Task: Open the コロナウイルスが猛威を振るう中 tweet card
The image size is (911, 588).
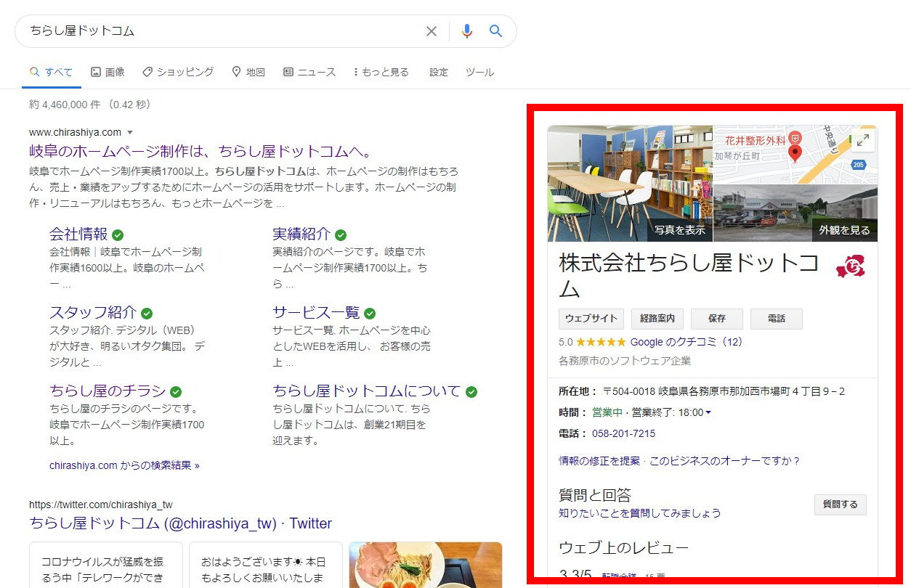Action: click(x=106, y=565)
